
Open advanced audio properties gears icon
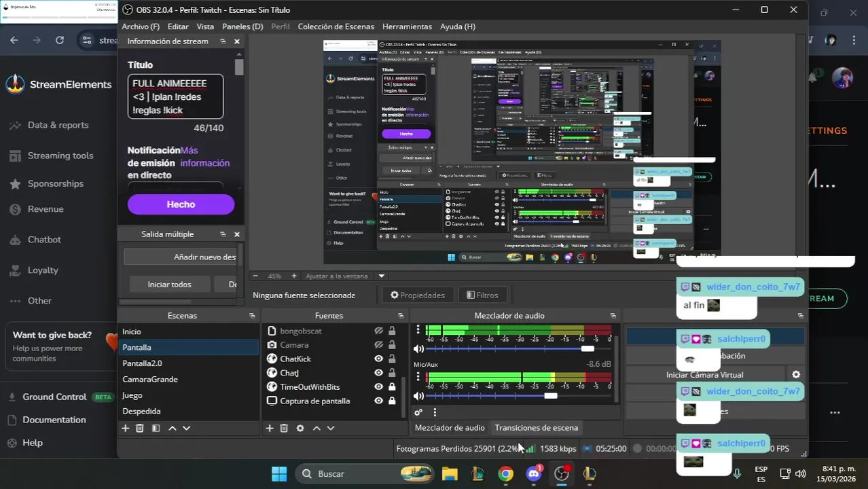point(418,412)
